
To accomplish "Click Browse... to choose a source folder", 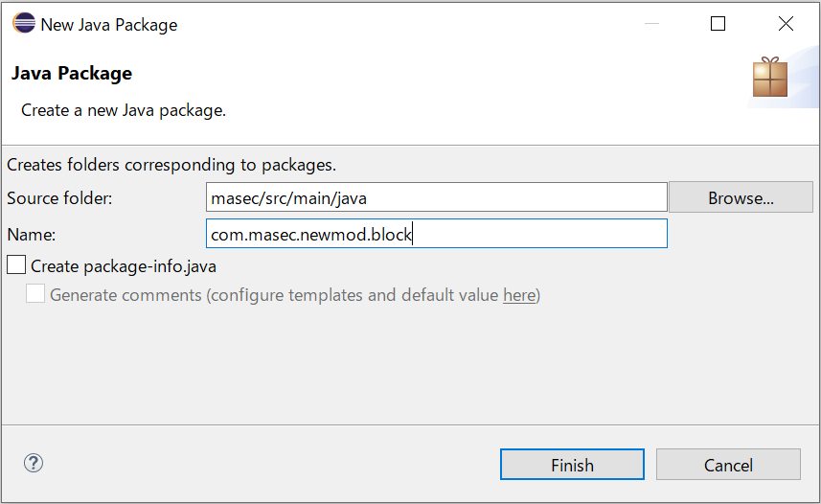I will tap(741, 197).
